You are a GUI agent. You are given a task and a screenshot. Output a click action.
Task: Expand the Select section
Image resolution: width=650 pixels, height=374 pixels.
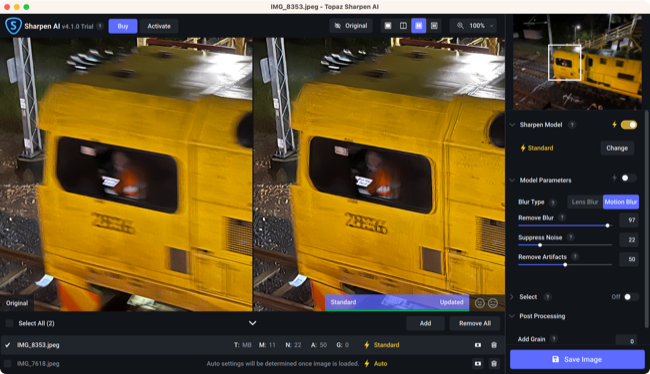coord(512,297)
